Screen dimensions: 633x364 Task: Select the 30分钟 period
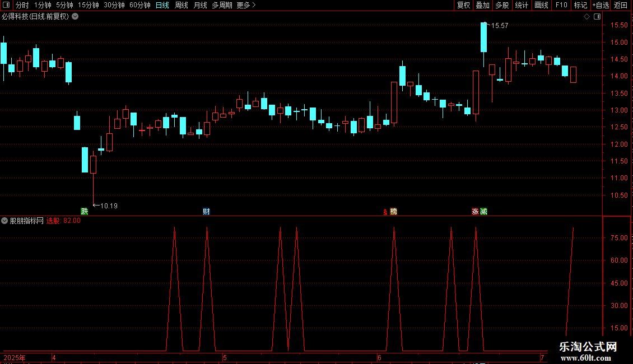[x=114, y=5]
